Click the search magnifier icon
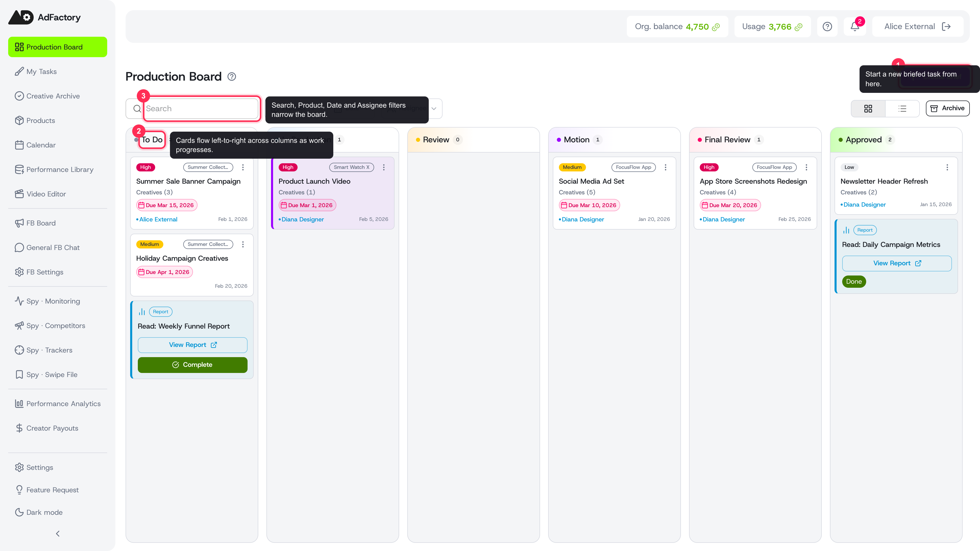The image size is (980, 551). [x=137, y=109]
